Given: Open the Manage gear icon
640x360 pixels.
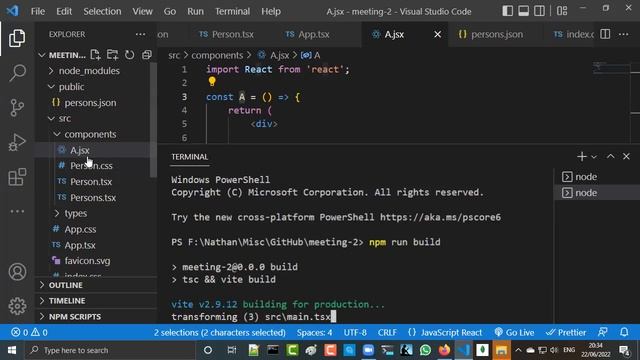Looking at the screenshot, I should [x=17, y=306].
